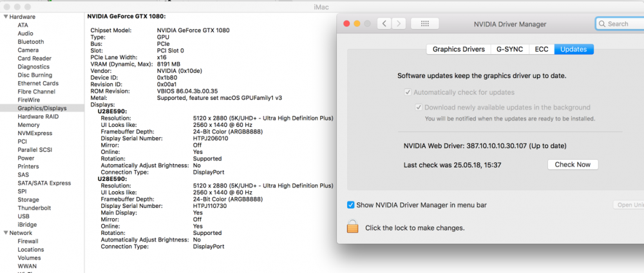Go forward with the right chevron button
Viewport: 644px width, 273px height.
coord(399,24)
